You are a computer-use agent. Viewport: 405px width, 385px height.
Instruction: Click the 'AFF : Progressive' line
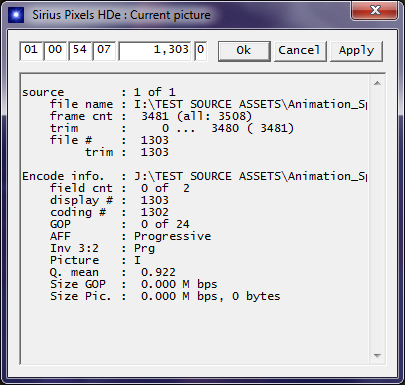click(130, 236)
